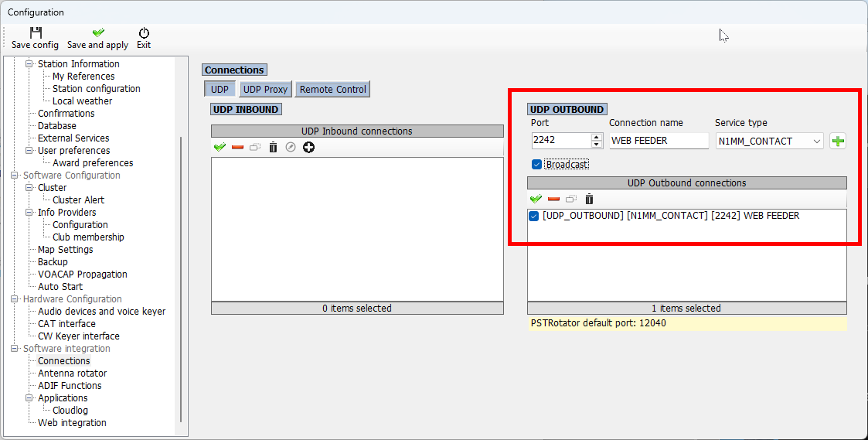Open My References in the tree
868x440 pixels.
pyautogui.click(x=83, y=77)
